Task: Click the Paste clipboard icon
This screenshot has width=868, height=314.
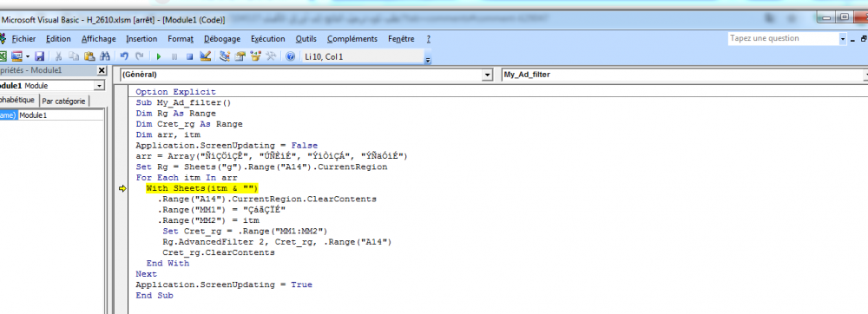Action: tap(89, 56)
